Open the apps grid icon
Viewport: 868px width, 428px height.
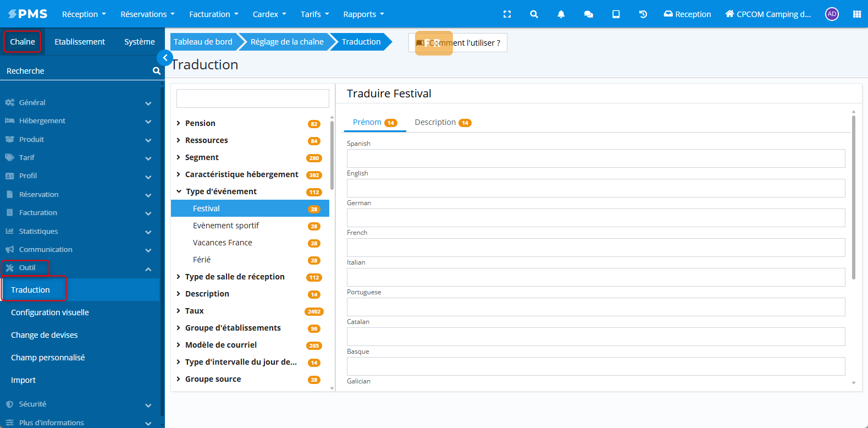click(856, 14)
